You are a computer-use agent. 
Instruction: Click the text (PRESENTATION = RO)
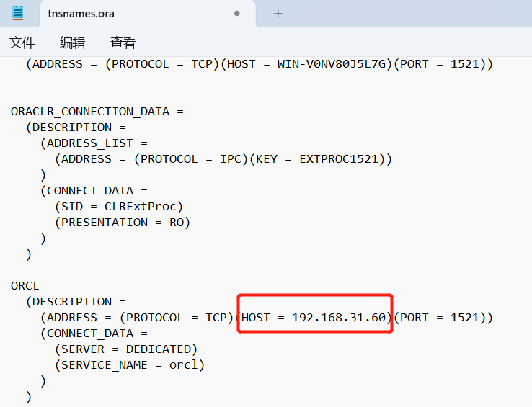tap(123, 223)
